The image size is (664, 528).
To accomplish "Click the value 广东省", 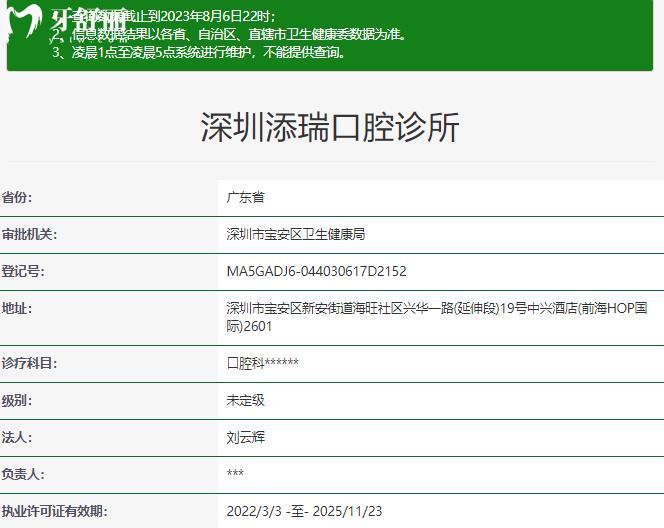I will [x=246, y=197].
